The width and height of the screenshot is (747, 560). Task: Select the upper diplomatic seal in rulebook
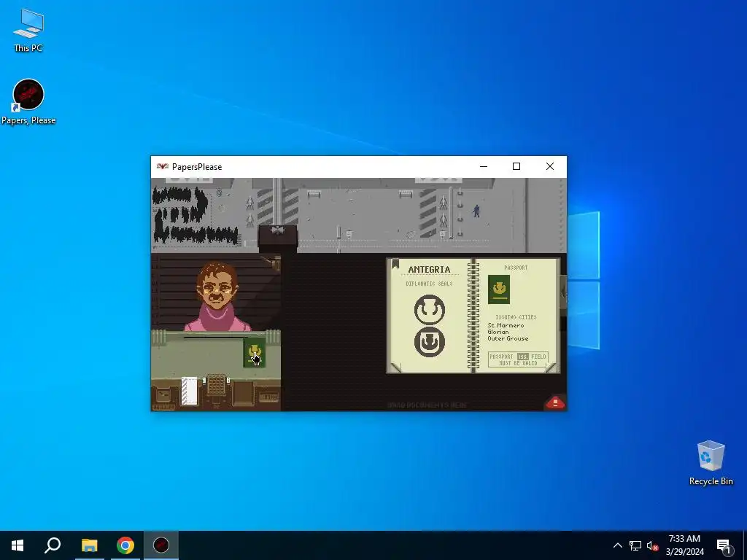point(429,309)
